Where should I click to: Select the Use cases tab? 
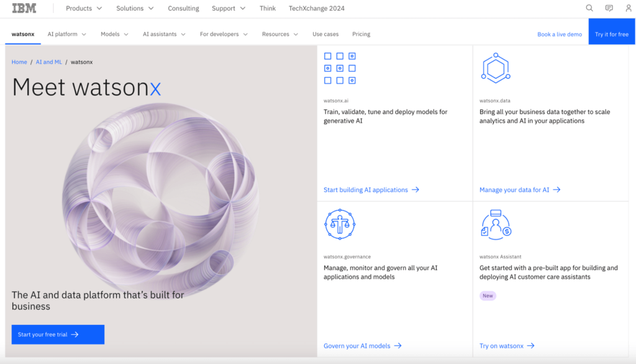click(x=325, y=34)
